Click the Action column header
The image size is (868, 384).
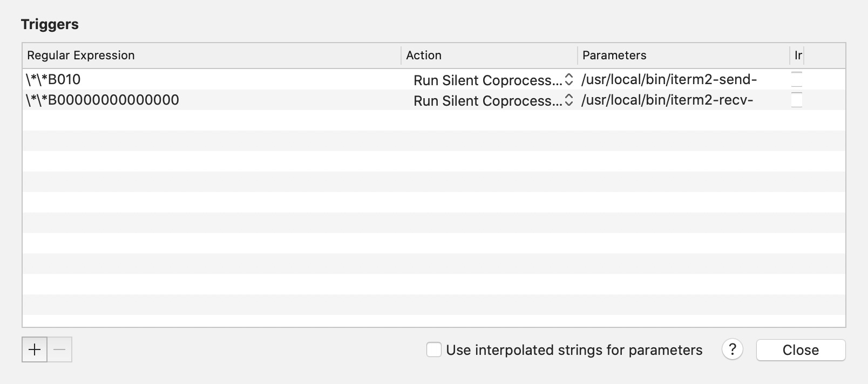(x=489, y=56)
